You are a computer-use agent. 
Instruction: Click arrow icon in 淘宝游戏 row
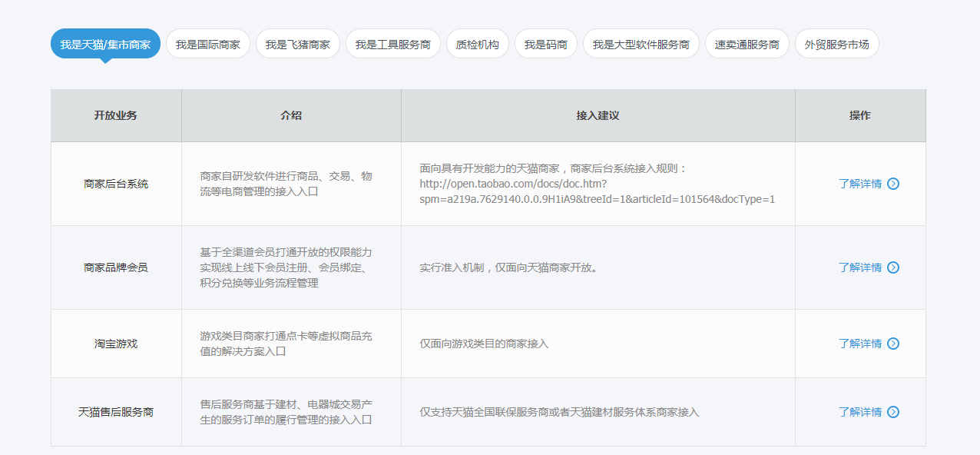(x=893, y=344)
